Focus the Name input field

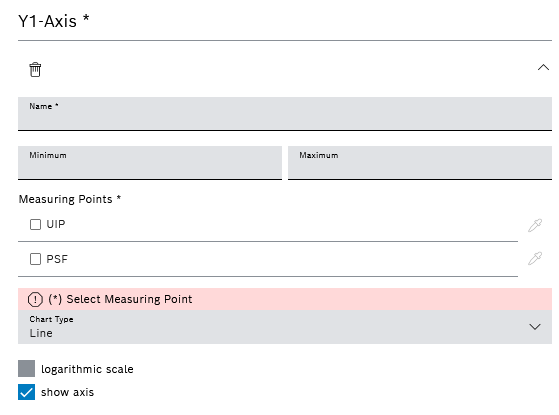[285, 114]
